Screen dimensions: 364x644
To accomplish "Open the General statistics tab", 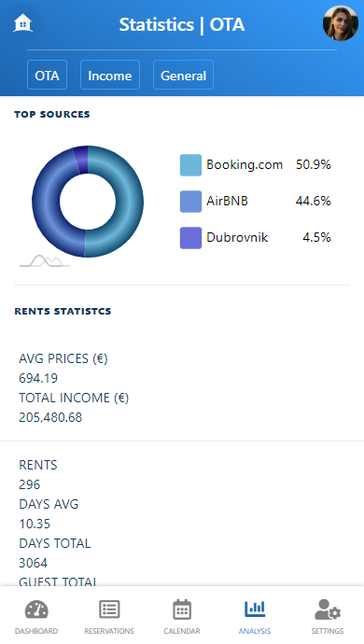I will pyautogui.click(x=183, y=75).
